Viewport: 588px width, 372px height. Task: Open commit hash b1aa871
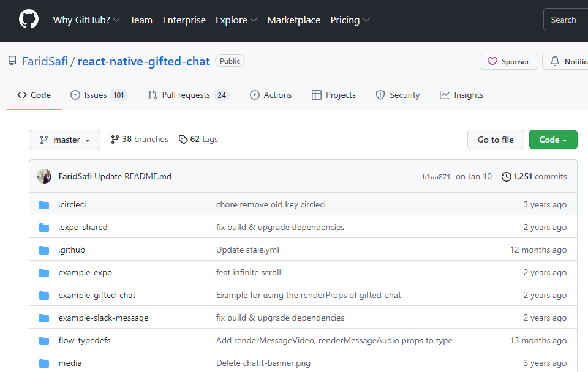pos(437,177)
